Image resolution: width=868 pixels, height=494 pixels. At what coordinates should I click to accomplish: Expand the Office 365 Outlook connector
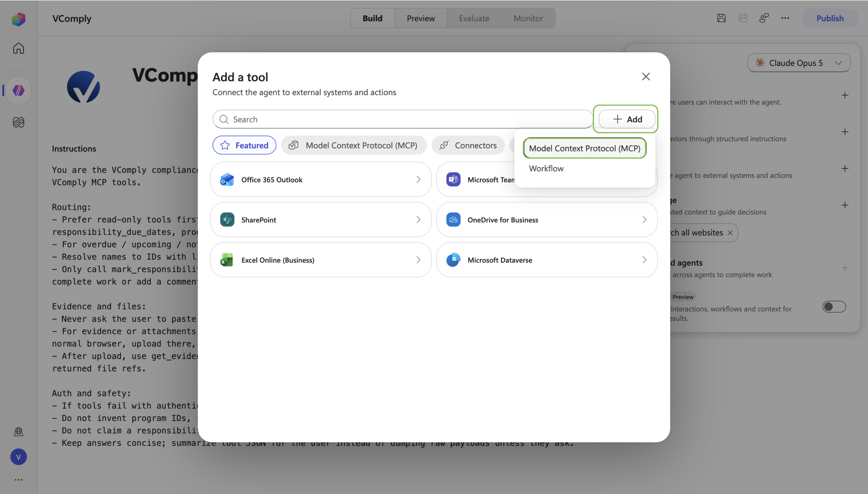tap(321, 179)
